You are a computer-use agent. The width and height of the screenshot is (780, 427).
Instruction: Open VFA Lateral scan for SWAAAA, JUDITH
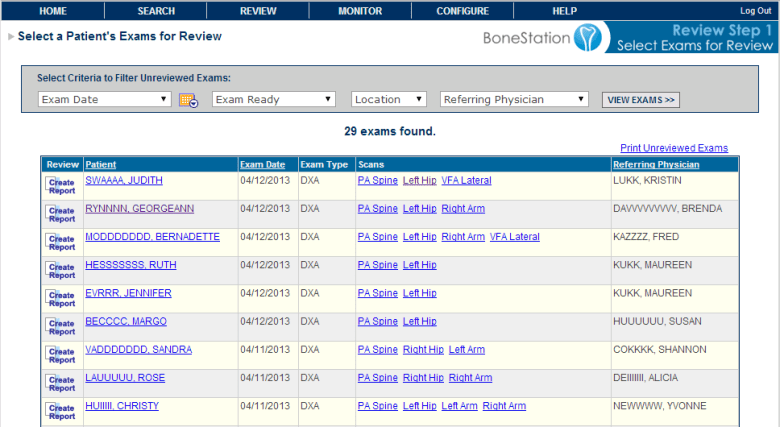point(467,181)
